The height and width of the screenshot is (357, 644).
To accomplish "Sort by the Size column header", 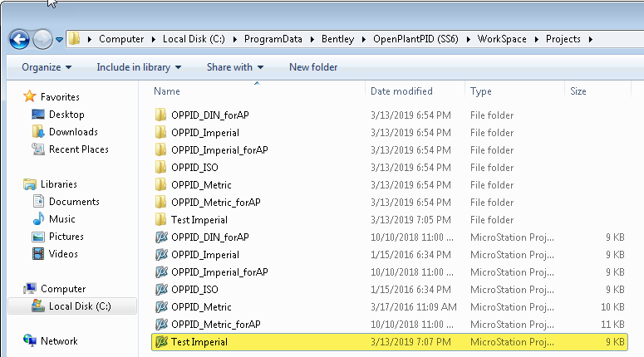I will tap(578, 91).
